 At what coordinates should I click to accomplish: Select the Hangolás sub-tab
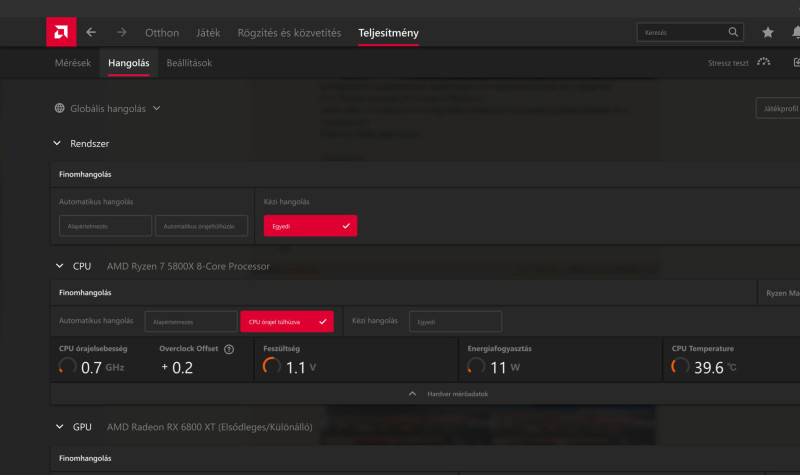(129, 63)
